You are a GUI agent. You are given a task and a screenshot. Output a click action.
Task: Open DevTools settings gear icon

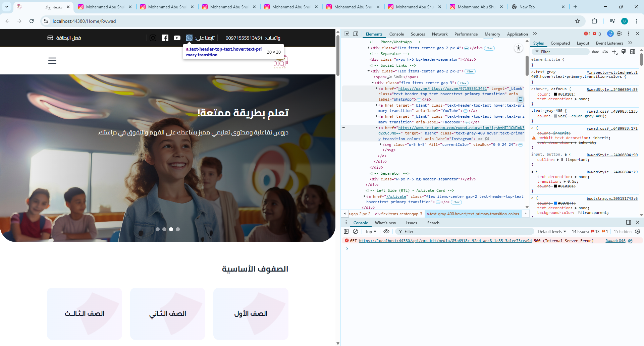(x=619, y=34)
